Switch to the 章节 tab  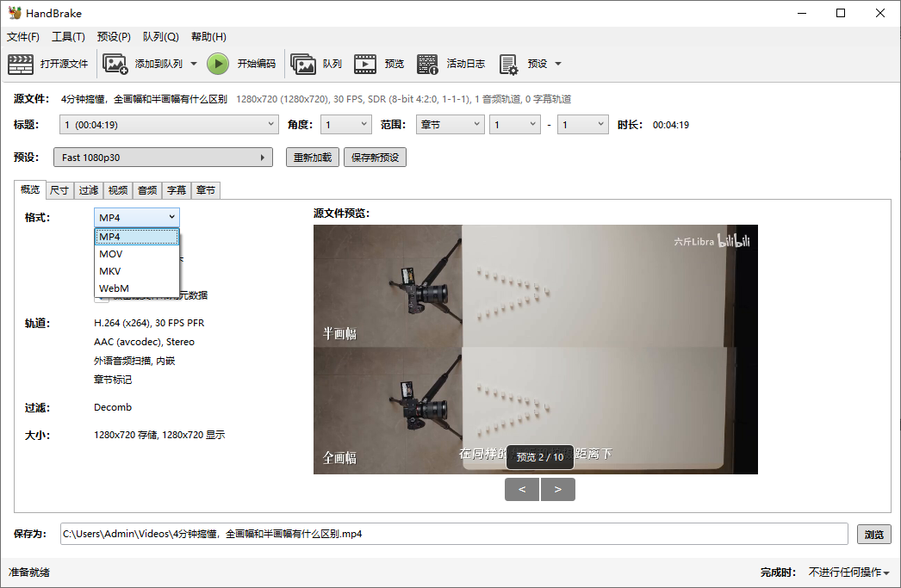[206, 190]
